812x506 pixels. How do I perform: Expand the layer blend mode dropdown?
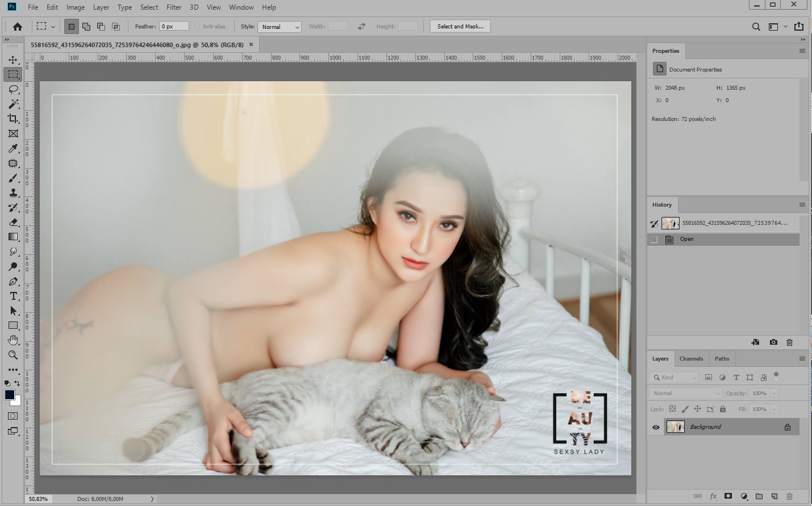[x=685, y=393]
